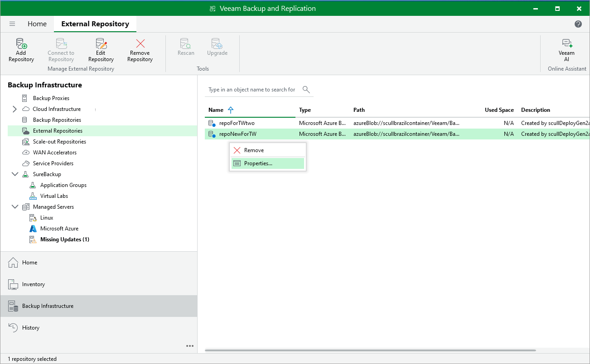
Task: Click the object name search field
Action: coord(252,90)
